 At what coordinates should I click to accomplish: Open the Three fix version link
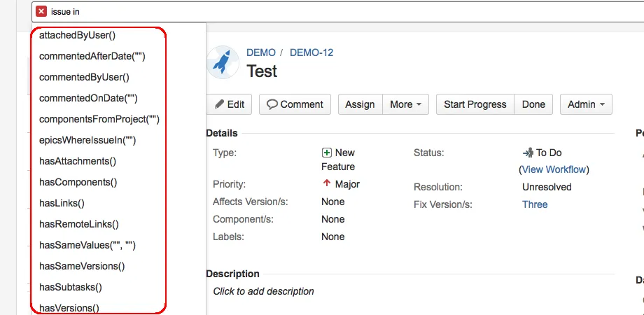click(535, 204)
